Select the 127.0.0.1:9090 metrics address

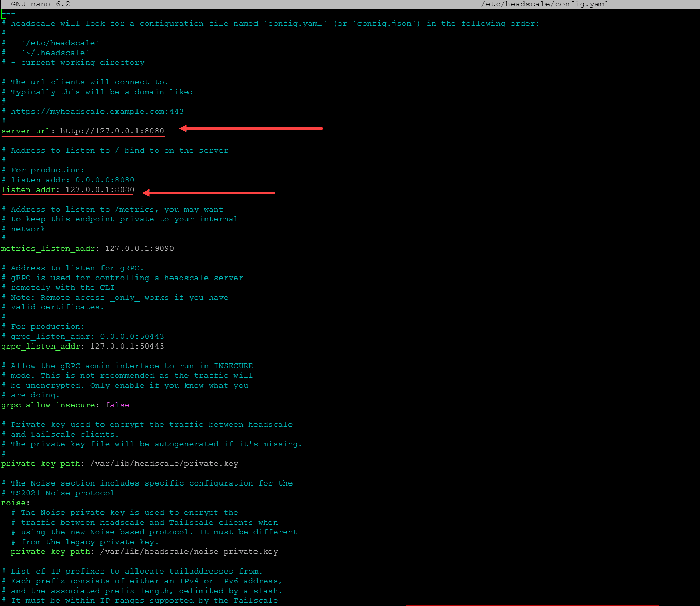(x=140, y=248)
